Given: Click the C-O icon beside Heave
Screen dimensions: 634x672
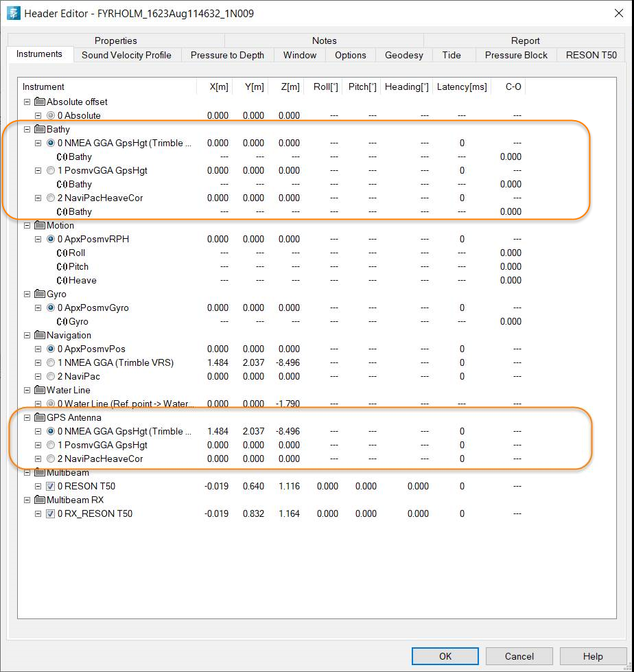Looking at the screenshot, I should tap(62, 280).
